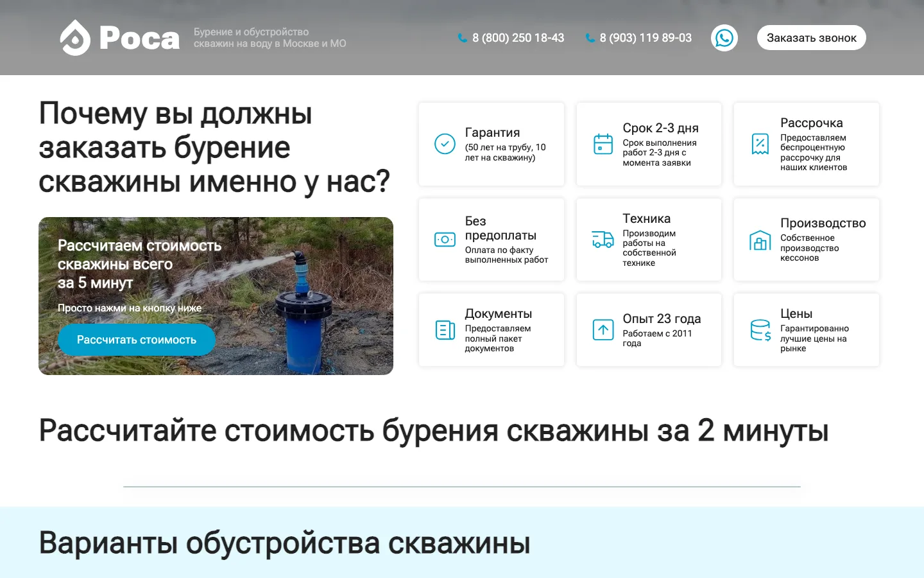Click the coins icon in Цены card

point(760,330)
